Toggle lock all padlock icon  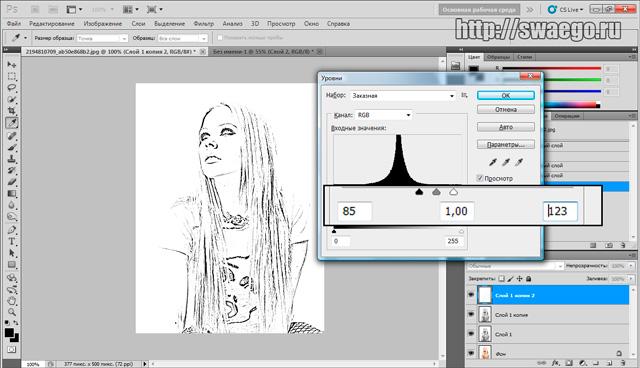pos(529,279)
